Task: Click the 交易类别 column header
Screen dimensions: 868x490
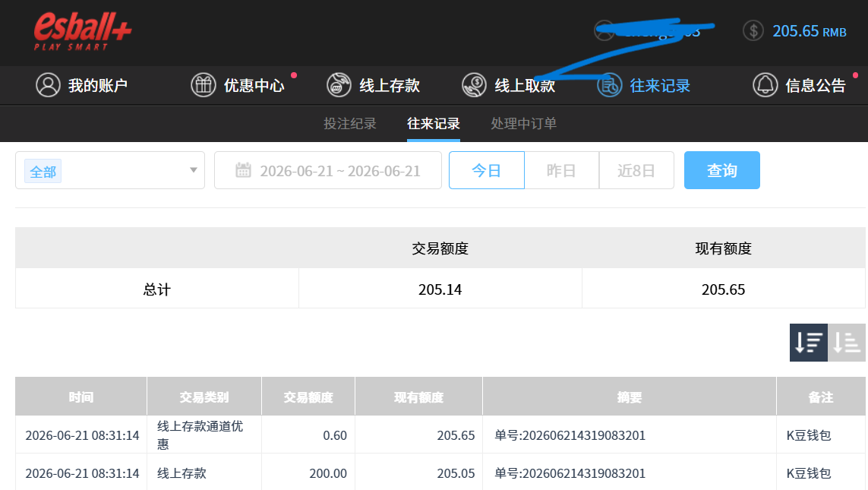Action: pos(204,397)
